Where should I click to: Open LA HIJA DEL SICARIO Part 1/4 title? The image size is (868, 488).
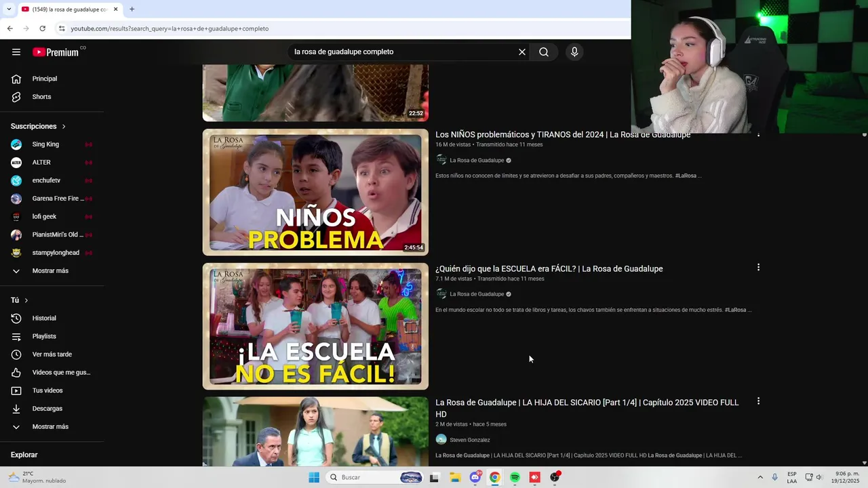[587, 408]
